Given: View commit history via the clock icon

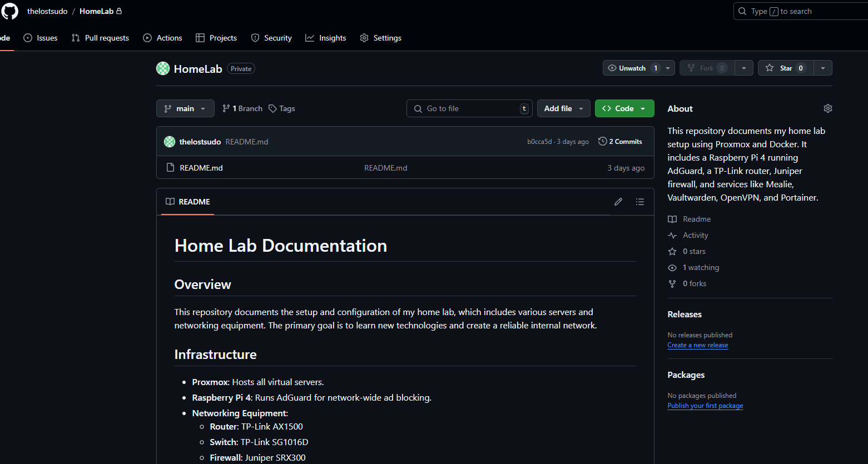Looking at the screenshot, I should coord(602,141).
